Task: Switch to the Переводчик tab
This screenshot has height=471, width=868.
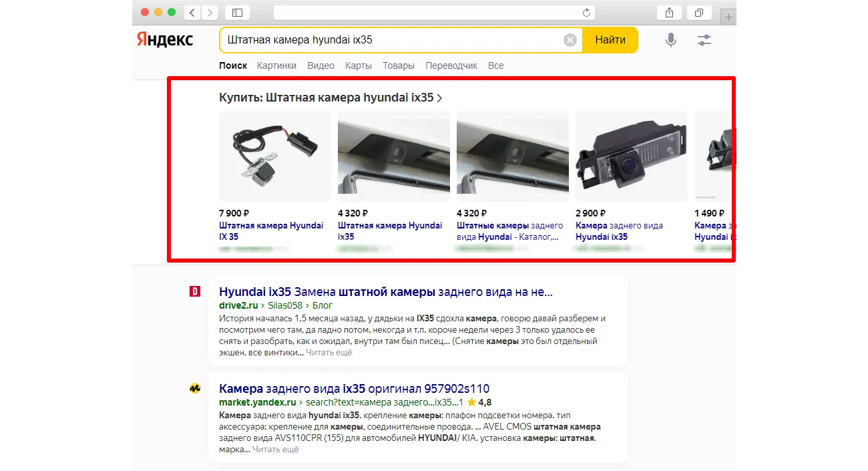Action: click(451, 65)
